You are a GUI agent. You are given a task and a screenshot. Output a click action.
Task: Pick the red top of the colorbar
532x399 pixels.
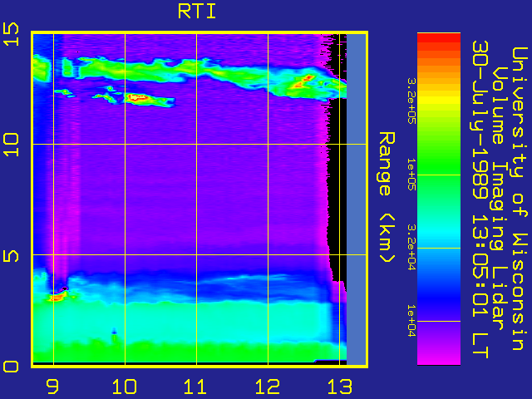click(439, 38)
